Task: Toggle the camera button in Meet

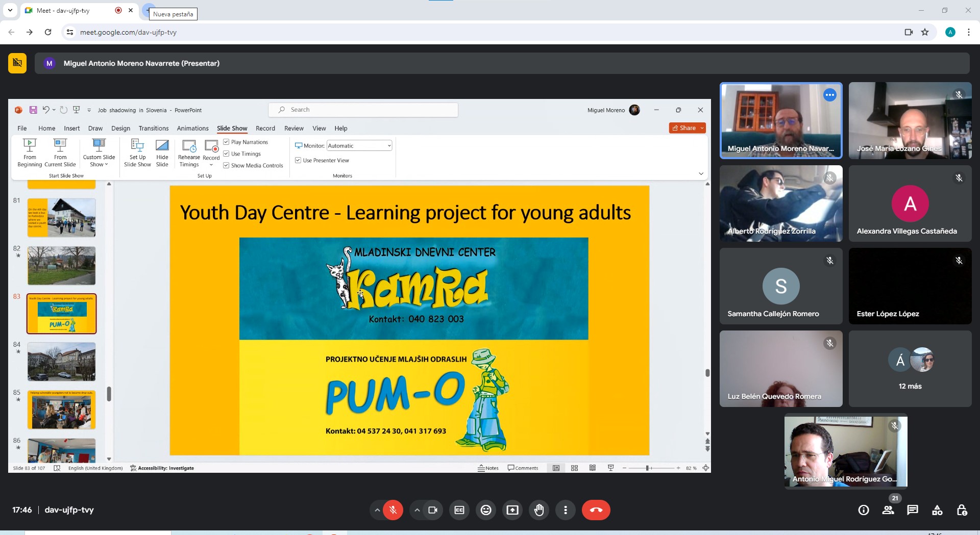Action: (433, 510)
